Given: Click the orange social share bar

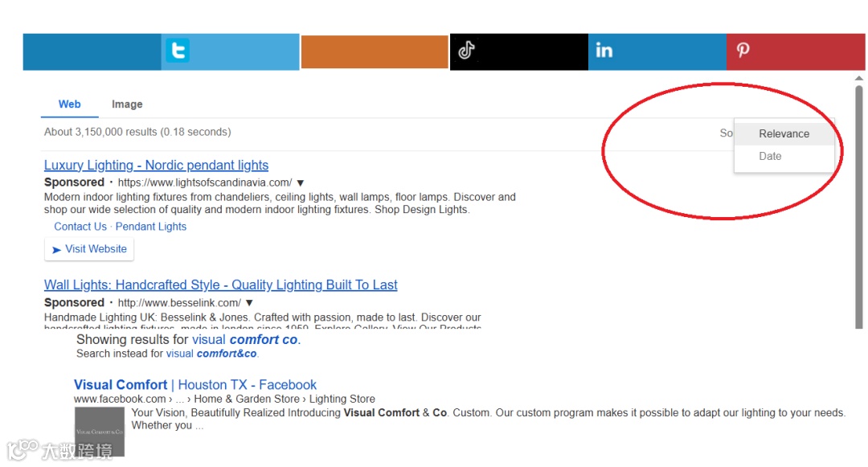Looking at the screenshot, I should pyautogui.click(x=375, y=52).
